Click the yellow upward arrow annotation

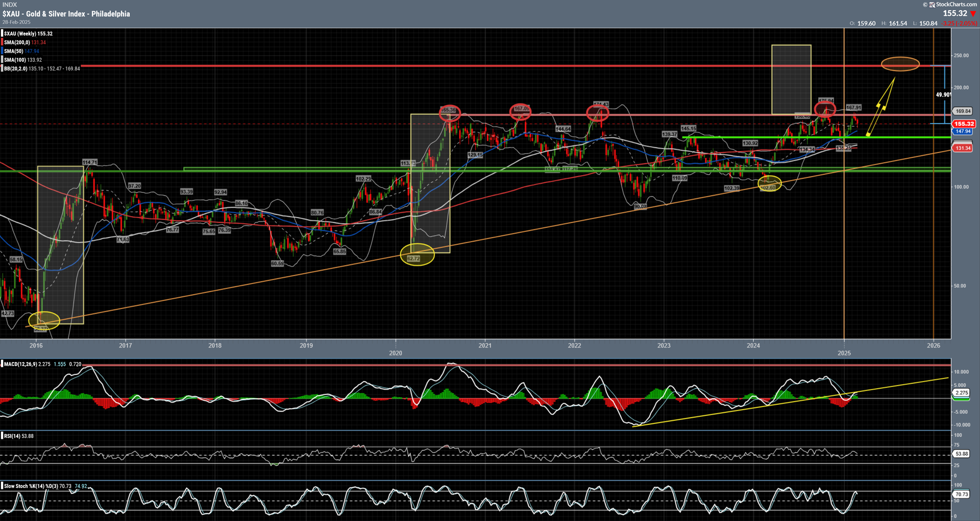pos(881,106)
